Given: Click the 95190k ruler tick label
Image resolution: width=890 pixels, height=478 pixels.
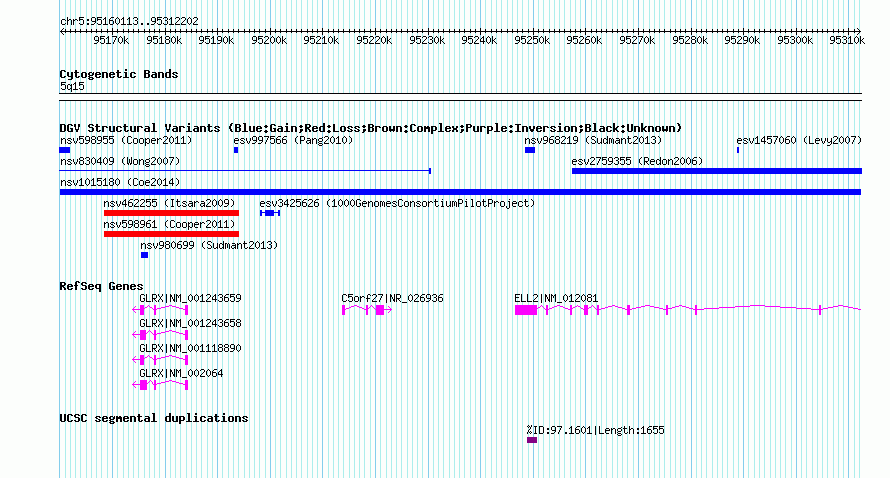Looking at the screenshot, I should pos(216,40).
